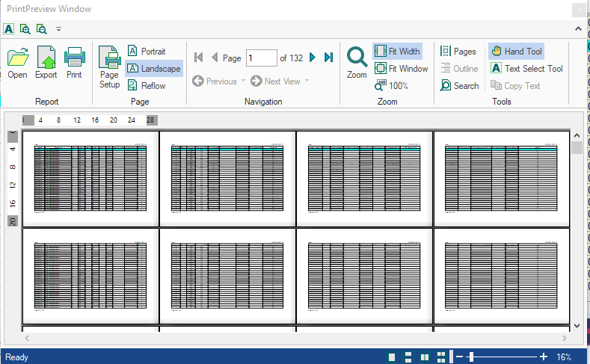Viewport: 590px width, 364px height.
Task: Show the Outline panel
Action: [x=459, y=69]
